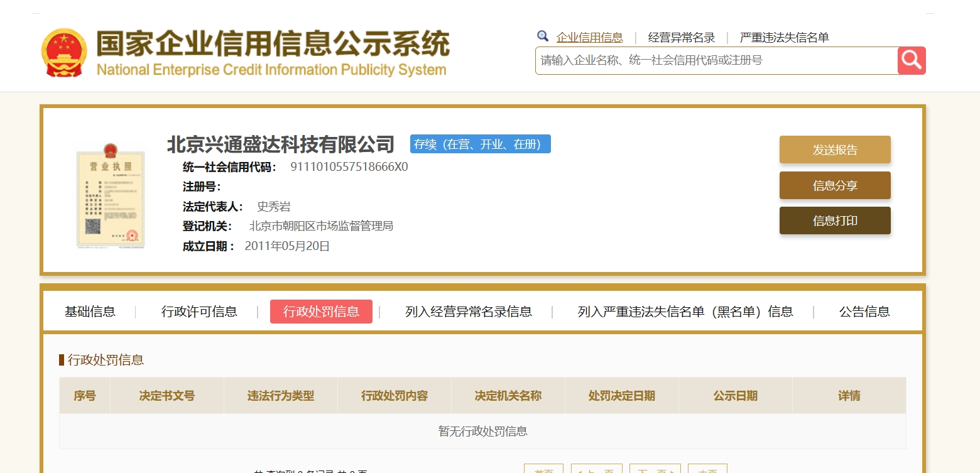Switch to the 公告信息 tab
Viewport: 980px width, 473px height.
tap(864, 312)
